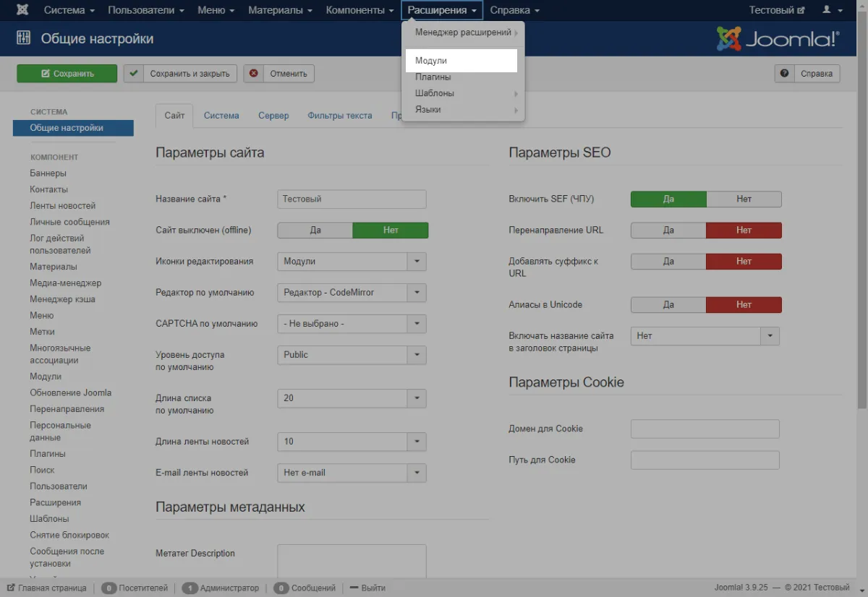The width and height of the screenshot is (868, 597).
Task: Switch to the Система tab
Action: tap(221, 116)
